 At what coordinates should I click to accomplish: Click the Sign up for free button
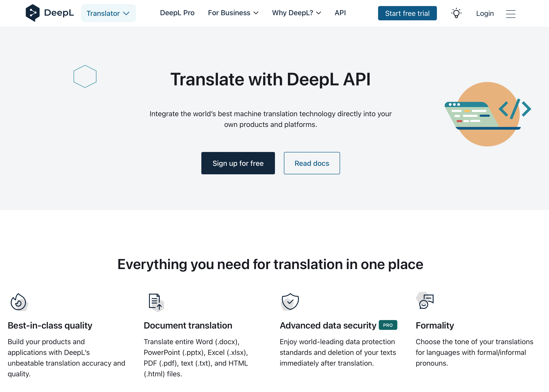coord(238,163)
